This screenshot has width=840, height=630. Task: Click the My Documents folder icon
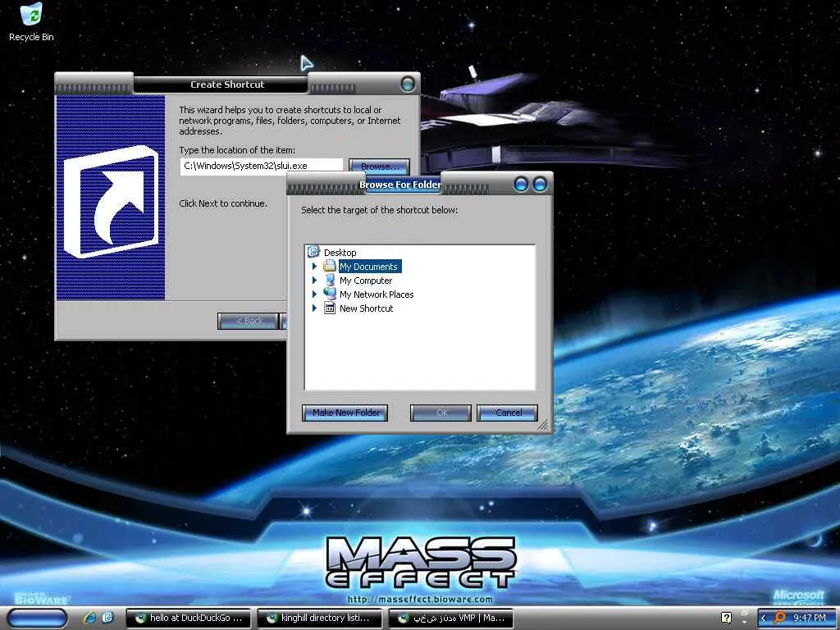pyautogui.click(x=330, y=266)
